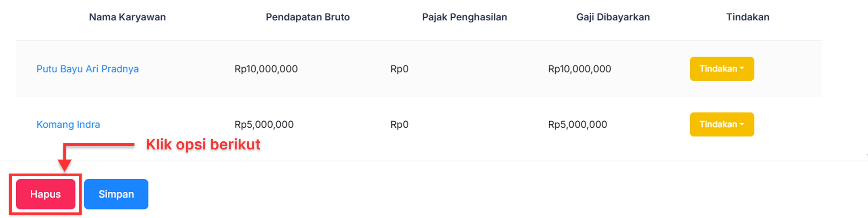Click the Rp0 value for Komang Indra

400,124
